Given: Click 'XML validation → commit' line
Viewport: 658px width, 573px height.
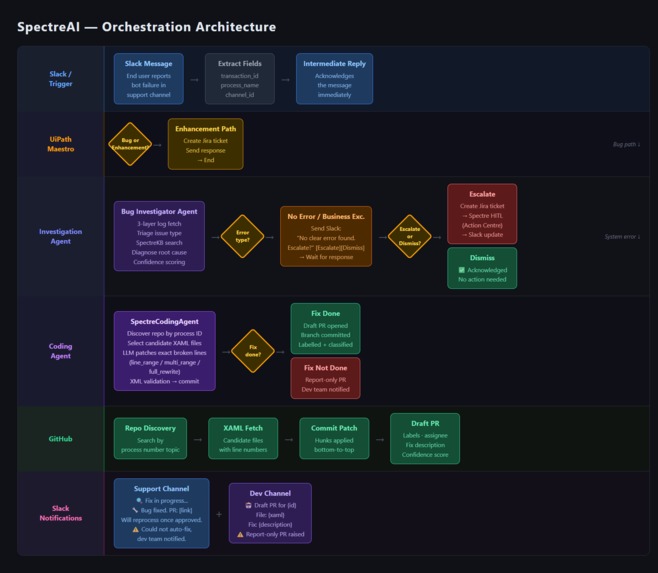Looking at the screenshot, I should click(164, 381).
